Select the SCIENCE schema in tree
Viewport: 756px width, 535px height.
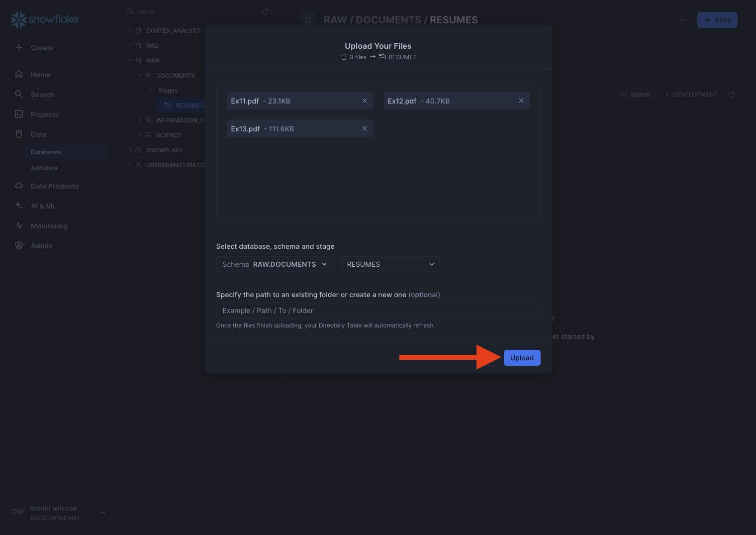click(x=169, y=135)
